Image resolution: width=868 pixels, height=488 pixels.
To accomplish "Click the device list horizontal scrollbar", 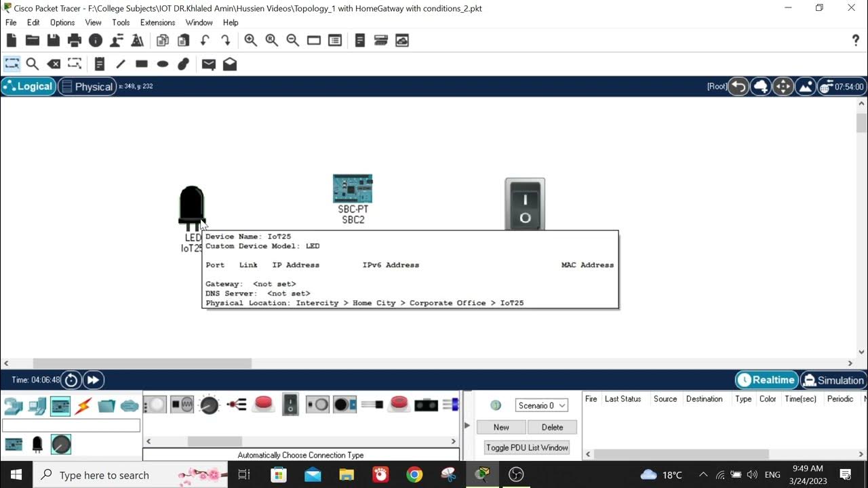I will pos(215,441).
